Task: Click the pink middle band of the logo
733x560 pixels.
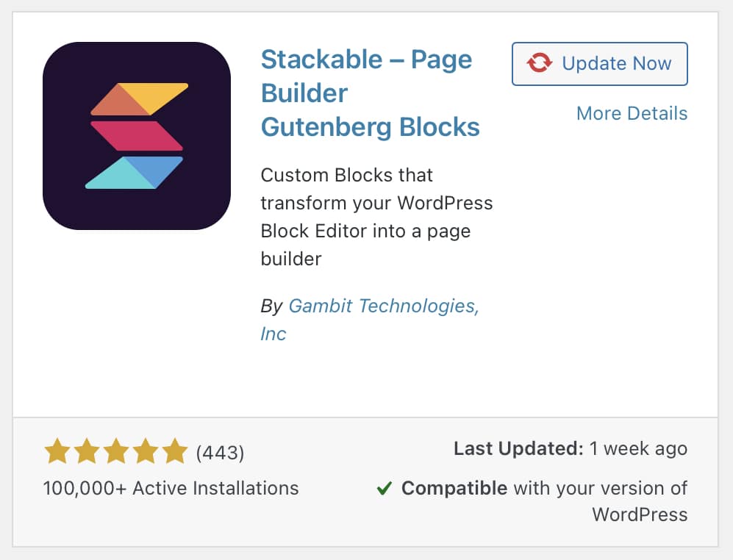Action: (137, 136)
